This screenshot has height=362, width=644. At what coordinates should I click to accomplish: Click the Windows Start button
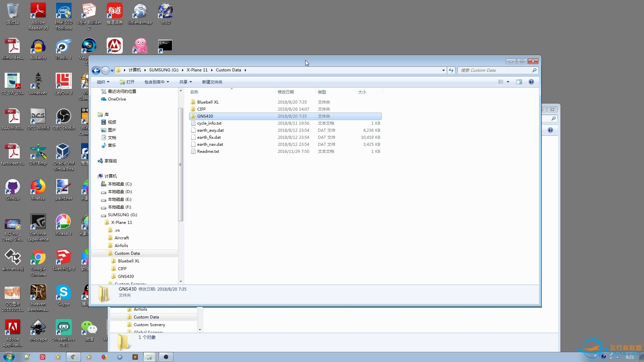(x=9, y=357)
